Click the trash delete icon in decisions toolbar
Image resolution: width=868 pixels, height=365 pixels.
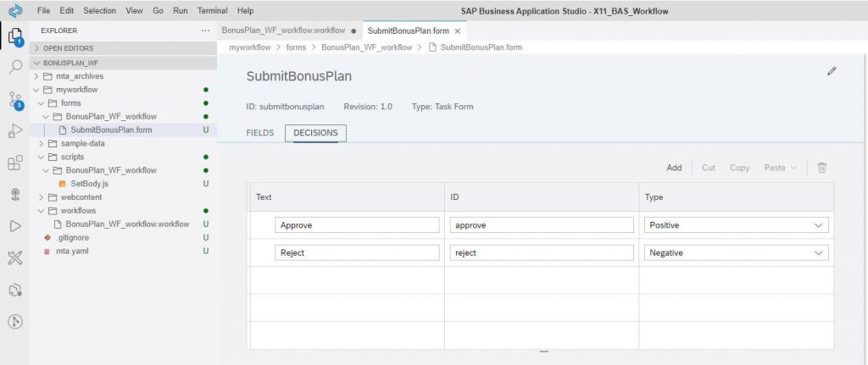pos(822,168)
